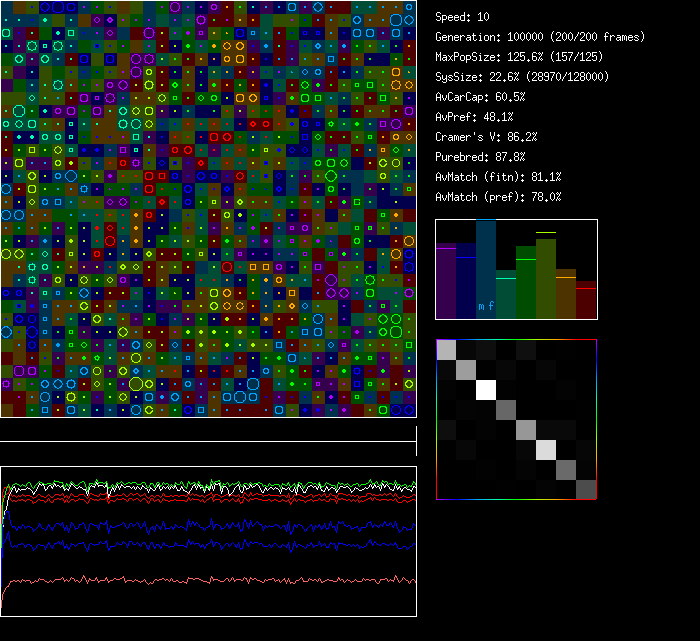Select the Generation counter text

click(540, 37)
